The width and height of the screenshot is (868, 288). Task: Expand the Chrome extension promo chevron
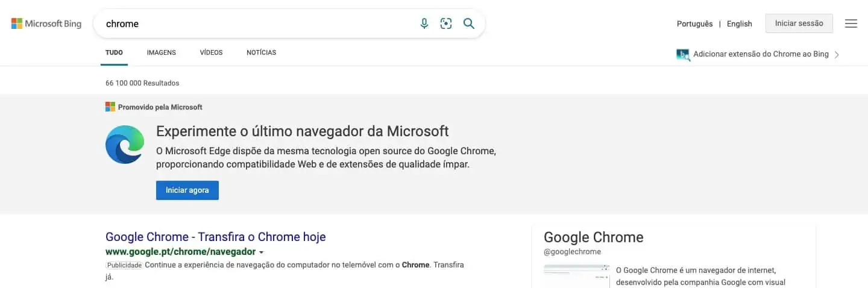pos(837,54)
